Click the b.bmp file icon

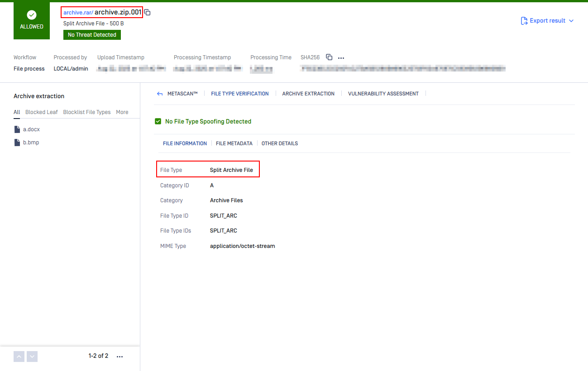pyautogui.click(x=17, y=143)
